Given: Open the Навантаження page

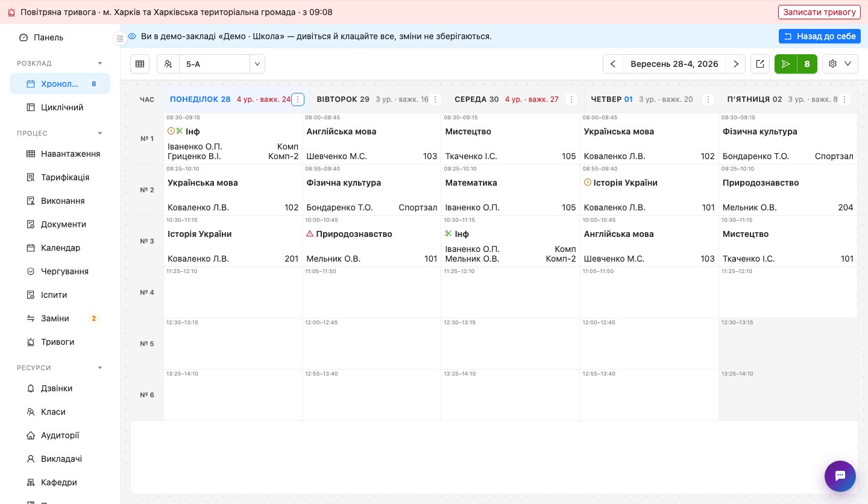Looking at the screenshot, I should coord(60,154).
